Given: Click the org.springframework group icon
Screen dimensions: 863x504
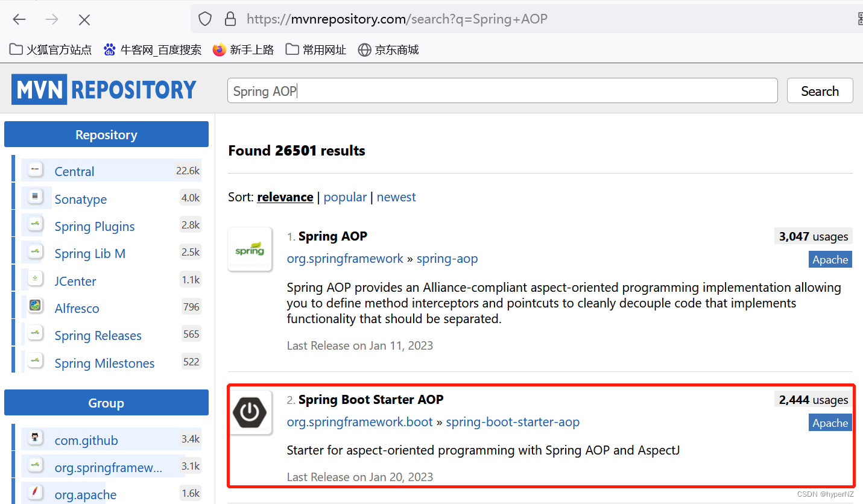Looking at the screenshot, I should point(35,465).
